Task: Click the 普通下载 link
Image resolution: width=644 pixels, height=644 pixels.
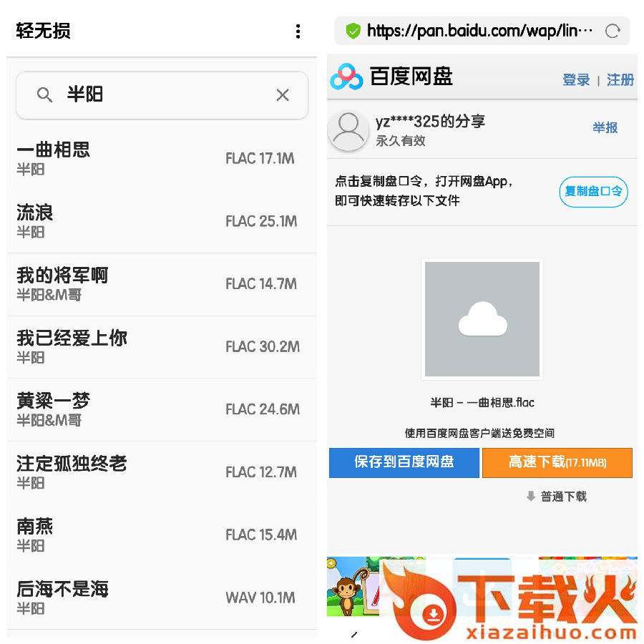Action: 564,497
